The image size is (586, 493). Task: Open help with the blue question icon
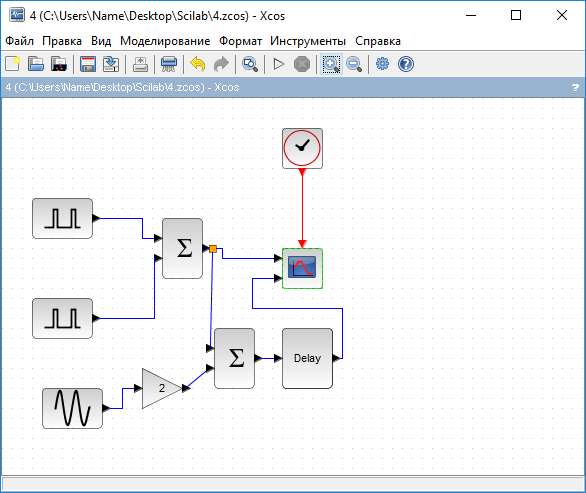pos(406,64)
